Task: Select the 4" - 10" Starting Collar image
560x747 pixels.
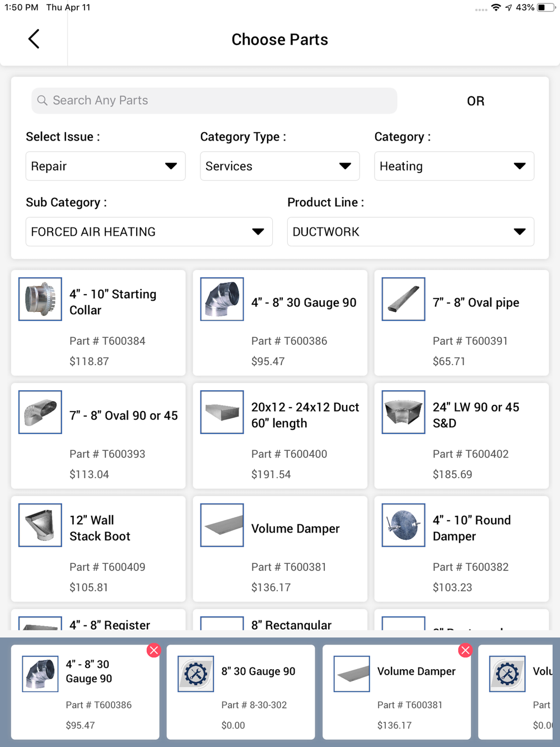Action: (x=40, y=299)
